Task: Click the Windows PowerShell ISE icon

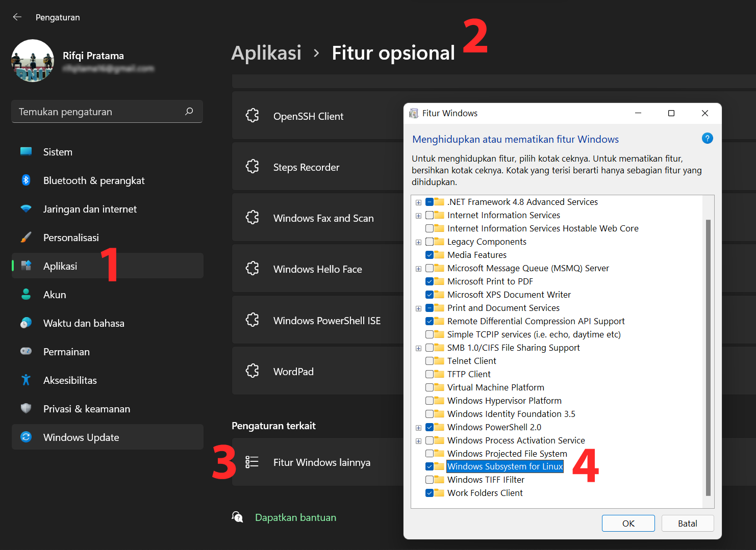Action: [253, 320]
